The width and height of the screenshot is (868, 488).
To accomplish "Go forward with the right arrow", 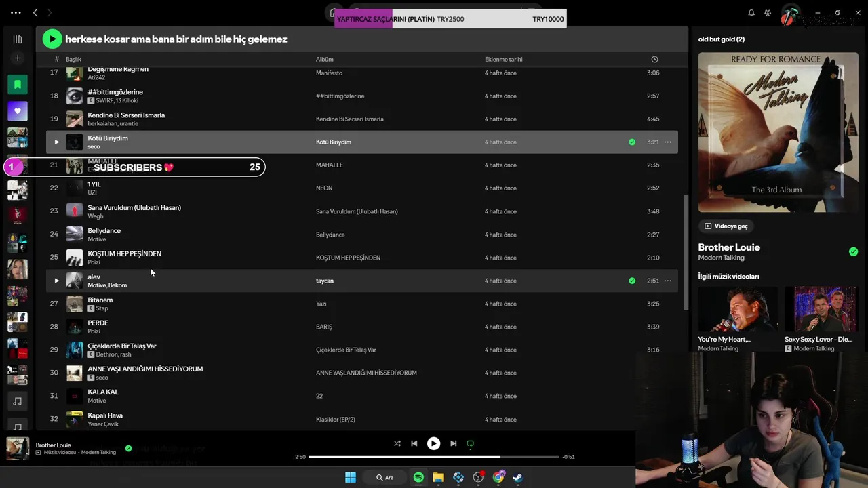I will click(50, 12).
